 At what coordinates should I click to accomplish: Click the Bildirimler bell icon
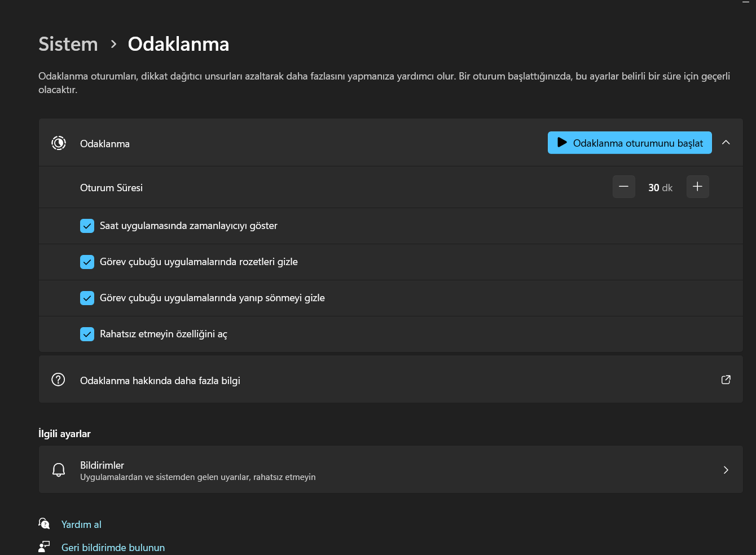[x=59, y=470]
